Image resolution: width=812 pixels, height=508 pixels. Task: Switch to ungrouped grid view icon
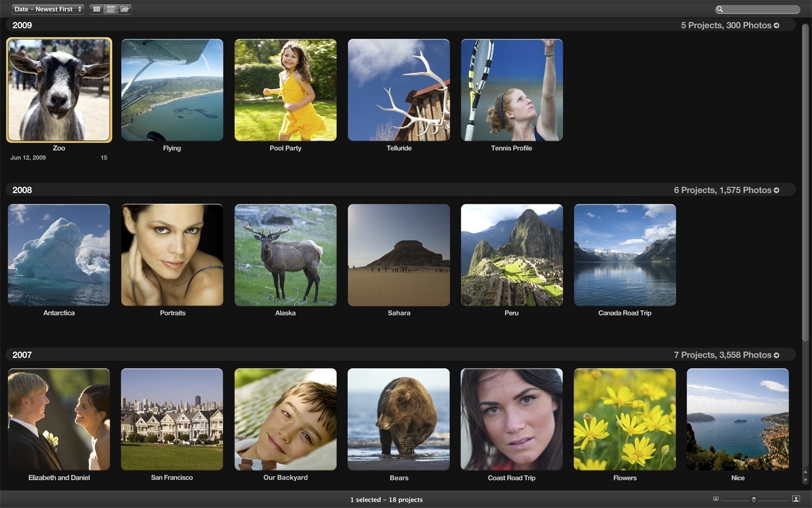(x=96, y=9)
